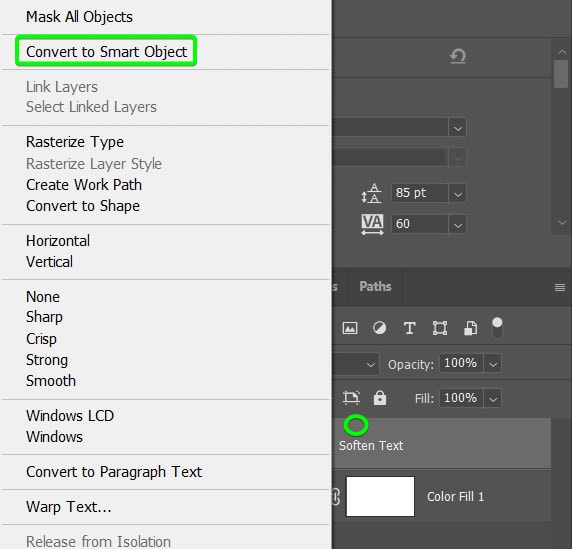This screenshot has height=549, width=572.
Task: Filter layers by adjustment layer icon
Action: (379, 328)
